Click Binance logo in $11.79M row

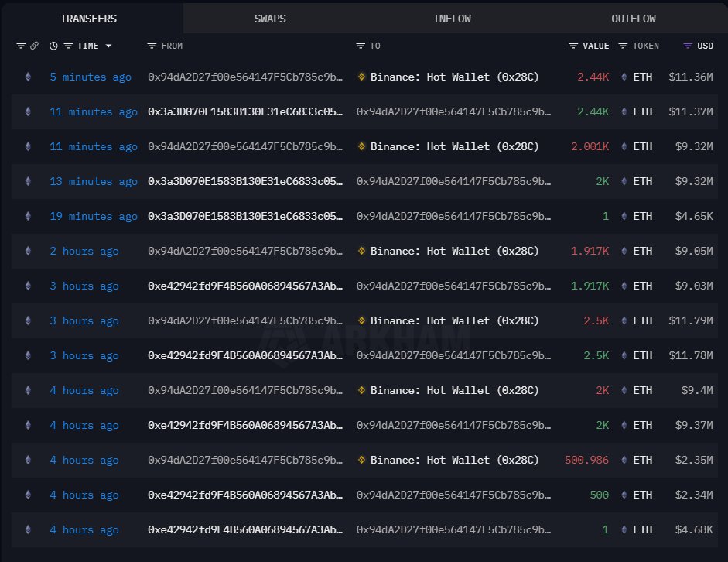pyautogui.click(x=361, y=320)
